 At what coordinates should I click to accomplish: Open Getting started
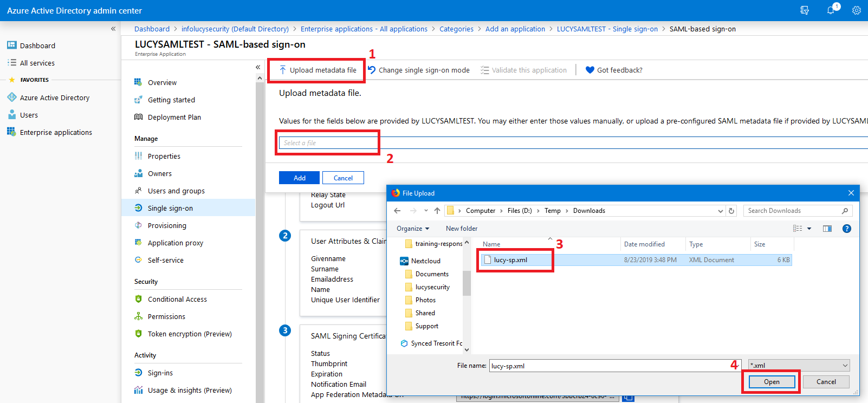[171, 100]
